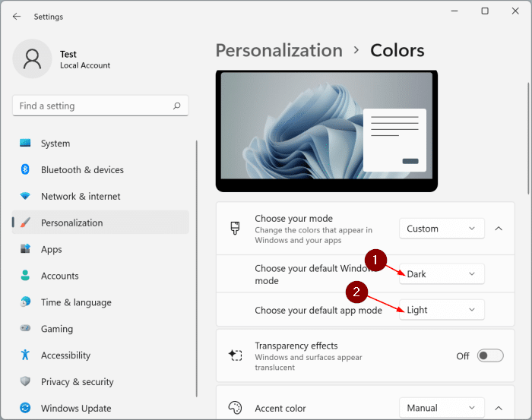Go back with the arrow icon
532x420 pixels.
point(17,16)
